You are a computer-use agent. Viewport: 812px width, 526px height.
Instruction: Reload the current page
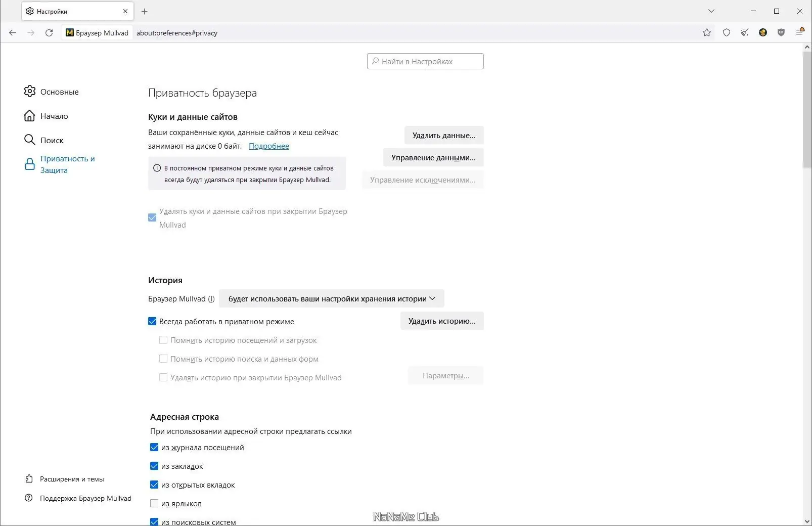pyautogui.click(x=49, y=33)
